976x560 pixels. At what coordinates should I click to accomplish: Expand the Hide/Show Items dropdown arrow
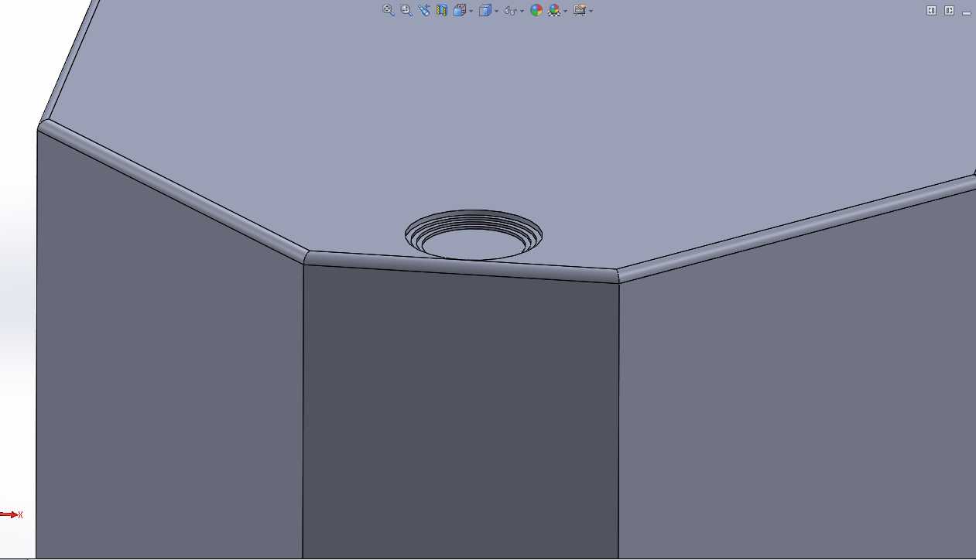(522, 11)
